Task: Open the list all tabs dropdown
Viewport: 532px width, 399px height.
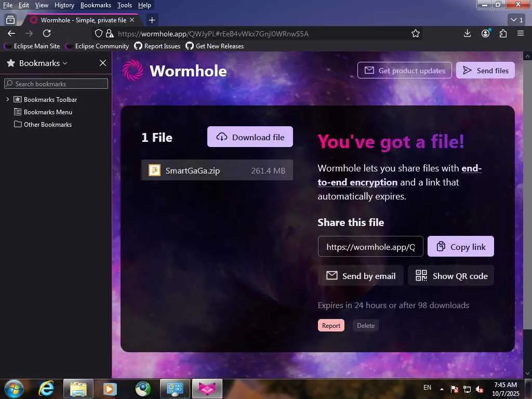Action: [517, 20]
